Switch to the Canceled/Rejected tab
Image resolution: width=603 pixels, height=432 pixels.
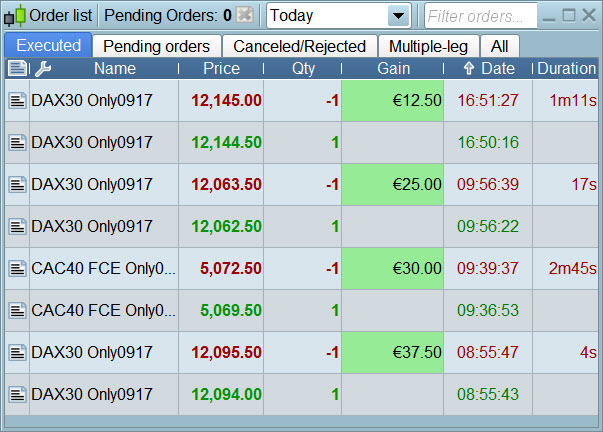pyautogui.click(x=300, y=46)
